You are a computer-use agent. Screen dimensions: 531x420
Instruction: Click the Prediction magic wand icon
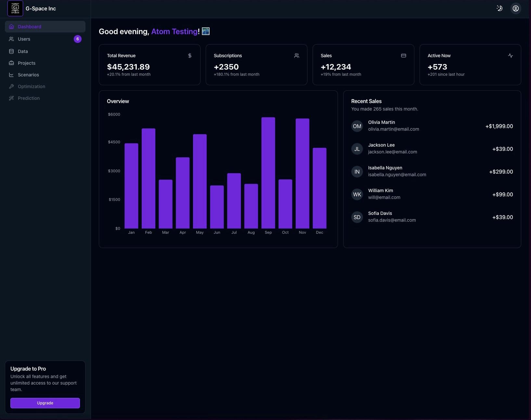11,98
